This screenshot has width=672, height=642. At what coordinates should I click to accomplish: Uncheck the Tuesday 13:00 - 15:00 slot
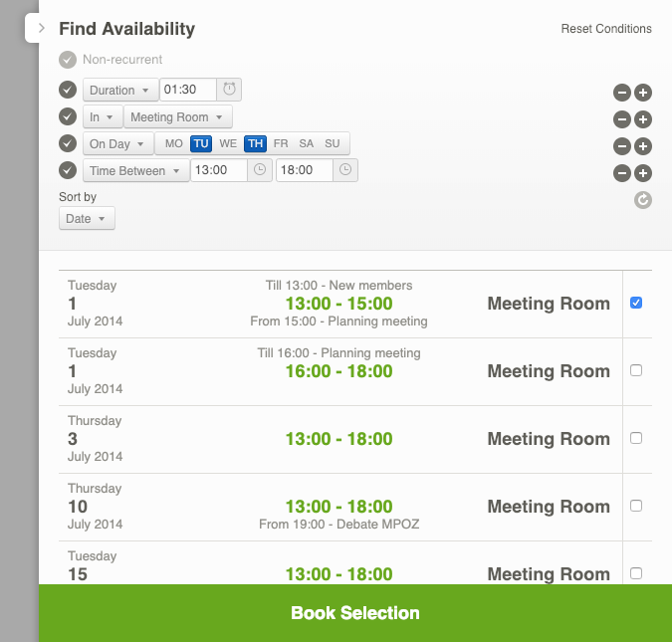(x=636, y=303)
